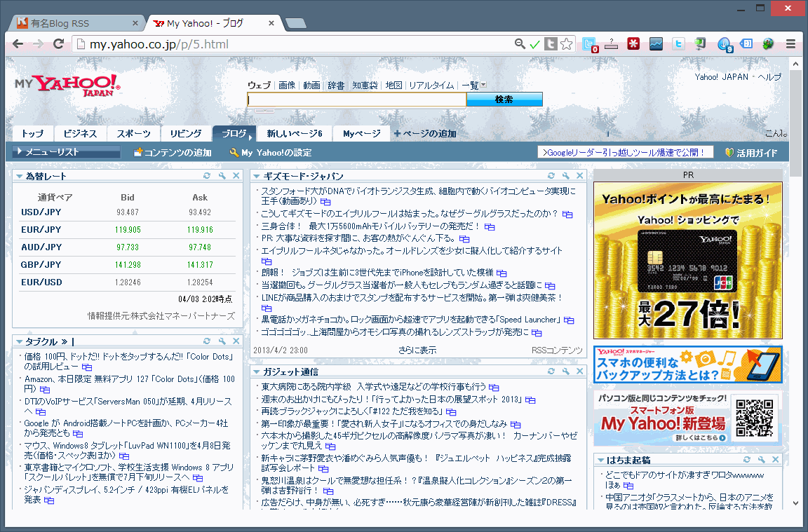
Task: Click the さらに表示 link under ギズモード
Action: pyautogui.click(x=417, y=350)
